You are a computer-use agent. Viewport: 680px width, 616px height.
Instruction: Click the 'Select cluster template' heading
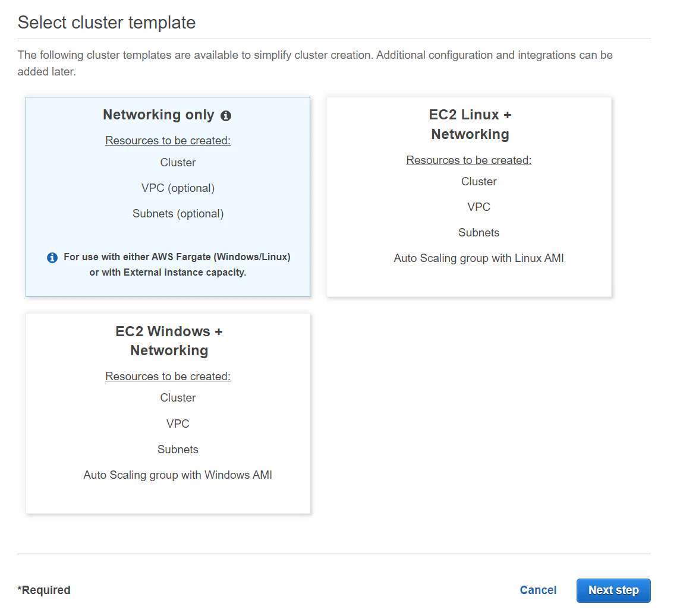click(x=106, y=23)
